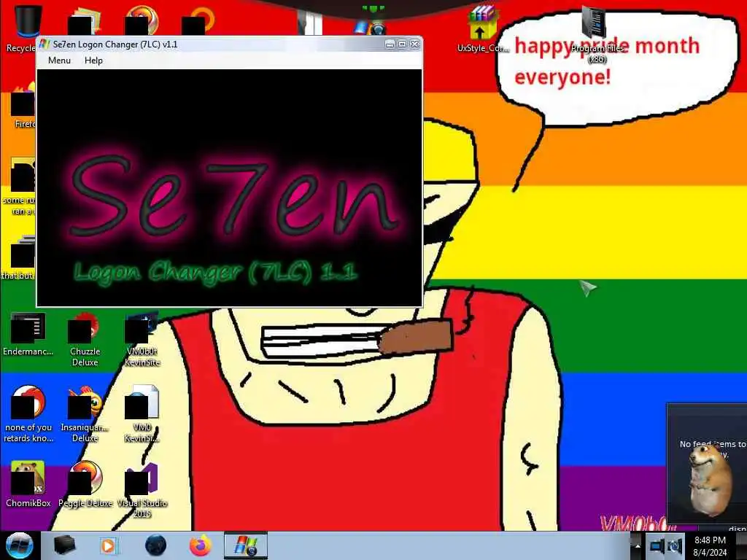The width and height of the screenshot is (747, 560).
Task: Click the Se7en Logon Changer taskbar button
Action: point(246,545)
